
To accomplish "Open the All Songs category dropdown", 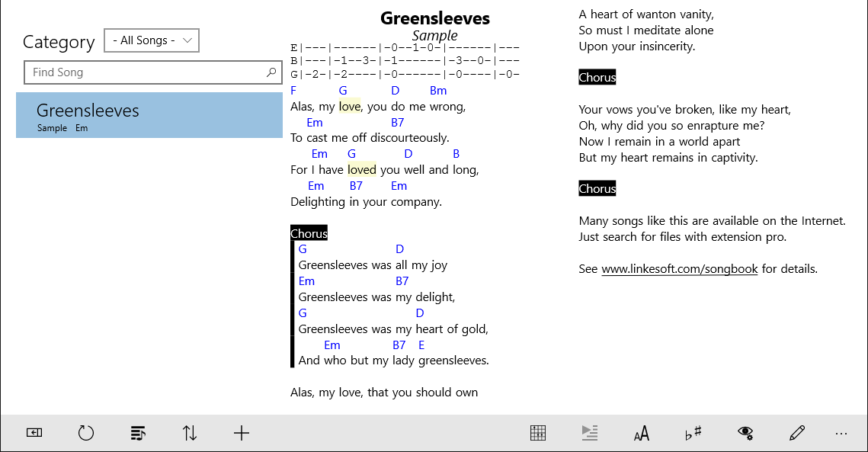I will point(151,40).
